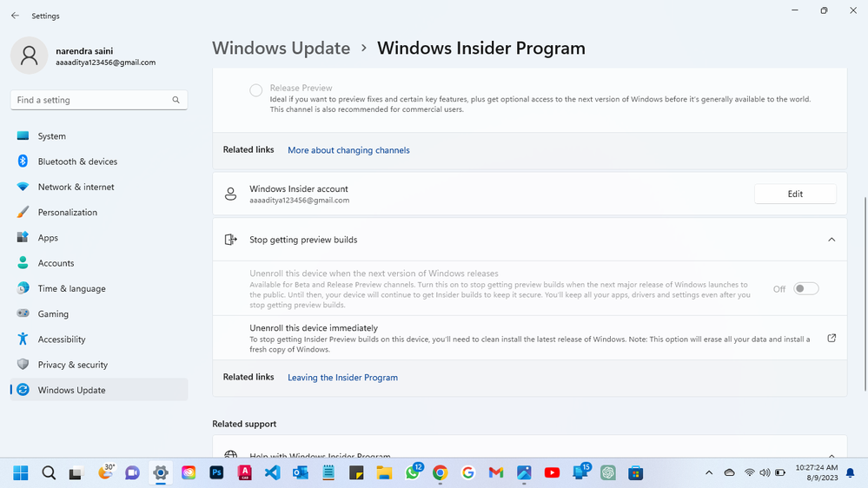Image resolution: width=868 pixels, height=488 pixels.
Task: Select the Release Preview radio option
Action: click(255, 90)
